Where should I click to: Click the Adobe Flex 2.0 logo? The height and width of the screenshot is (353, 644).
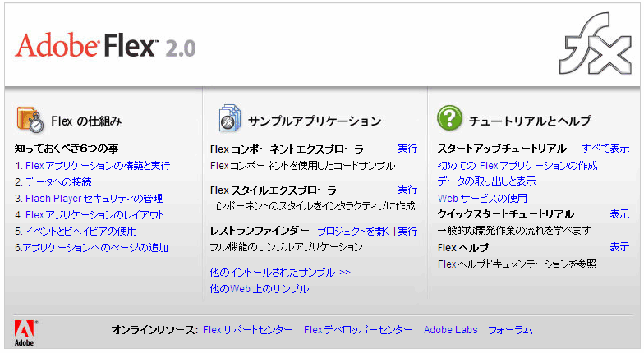pyautogui.click(x=105, y=45)
